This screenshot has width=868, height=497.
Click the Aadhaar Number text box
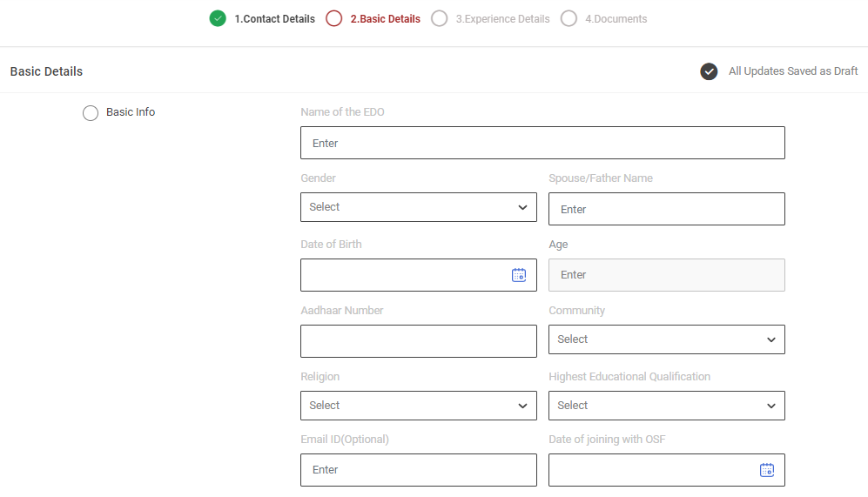pyautogui.click(x=418, y=341)
